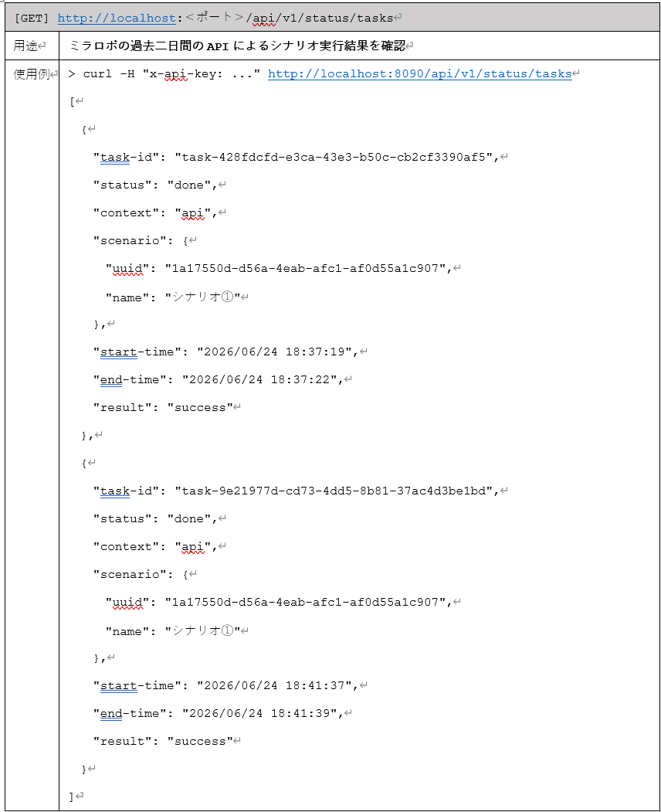661x812 pixels.
Task: Click the second "context": "api" line
Action: tap(155, 546)
